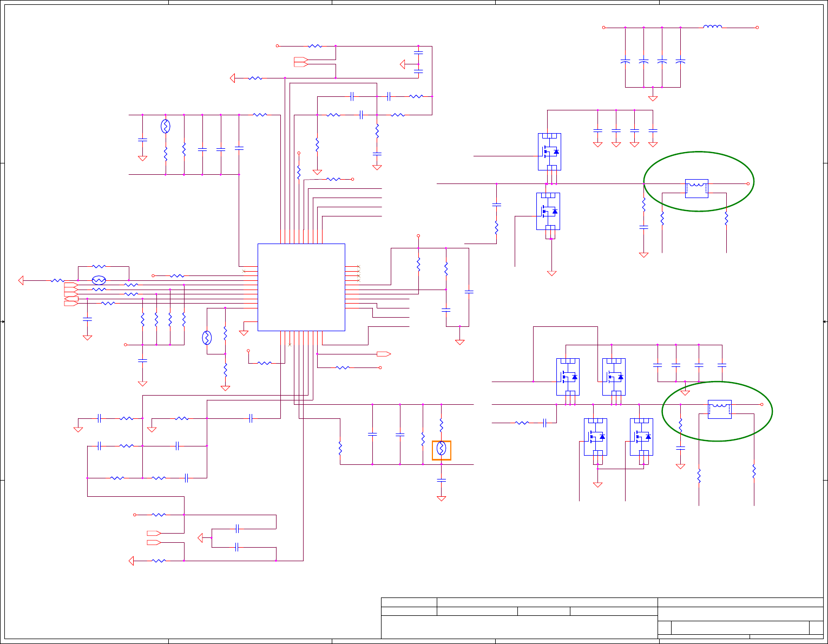Select upper MOSFET of the two-transistor stage
The image size is (828, 644).
click(549, 152)
